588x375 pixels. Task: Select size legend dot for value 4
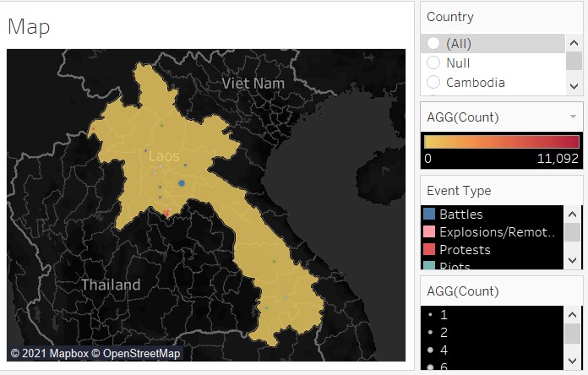coord(430,350)
